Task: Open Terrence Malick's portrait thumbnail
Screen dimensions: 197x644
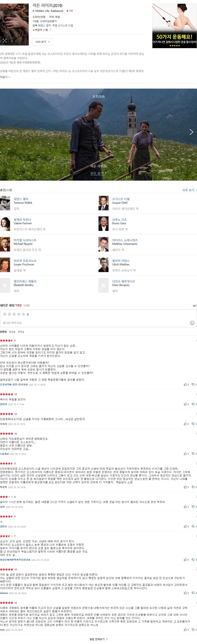Action: 5,203
